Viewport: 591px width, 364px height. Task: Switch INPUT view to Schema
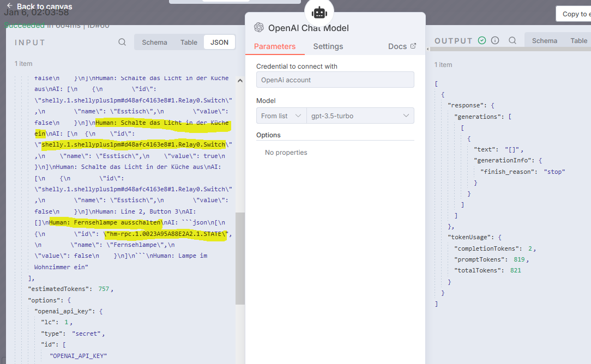pyautogui.click(x=154, y=42)
